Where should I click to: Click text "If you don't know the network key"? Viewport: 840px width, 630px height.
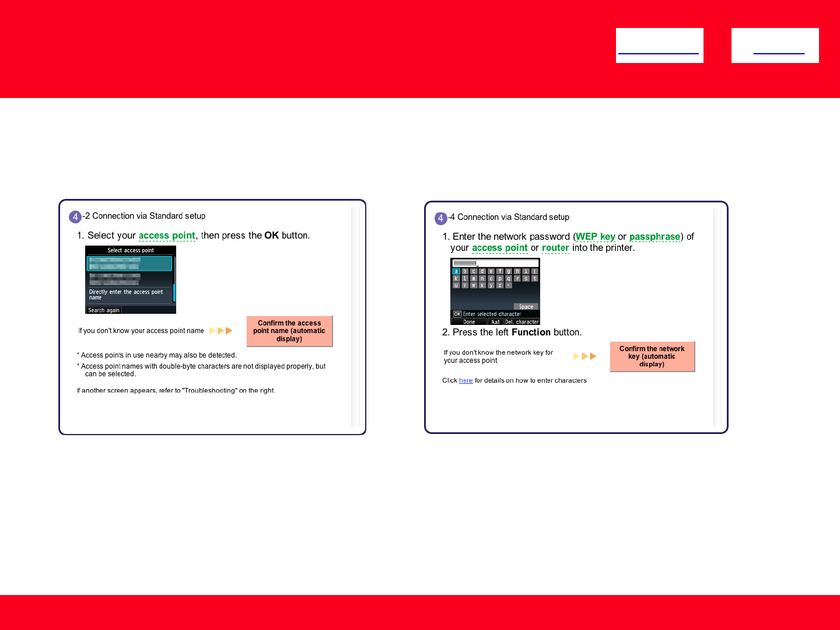point(498,356)
